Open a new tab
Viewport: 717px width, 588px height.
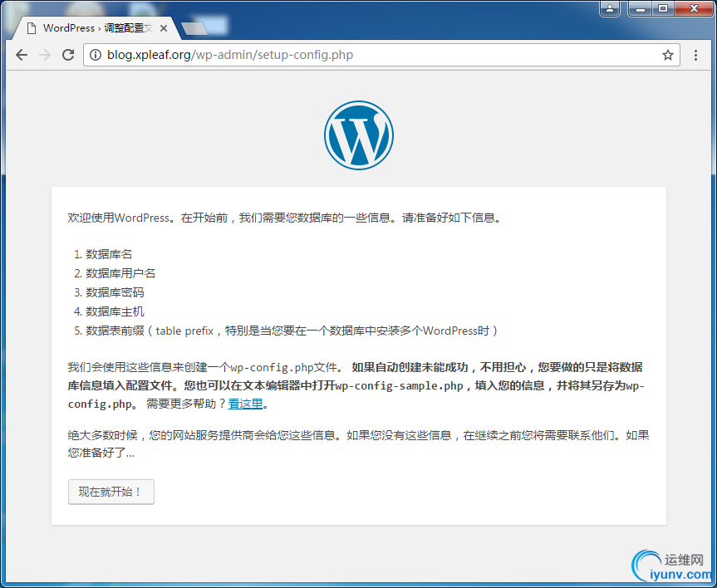(194, 28)
